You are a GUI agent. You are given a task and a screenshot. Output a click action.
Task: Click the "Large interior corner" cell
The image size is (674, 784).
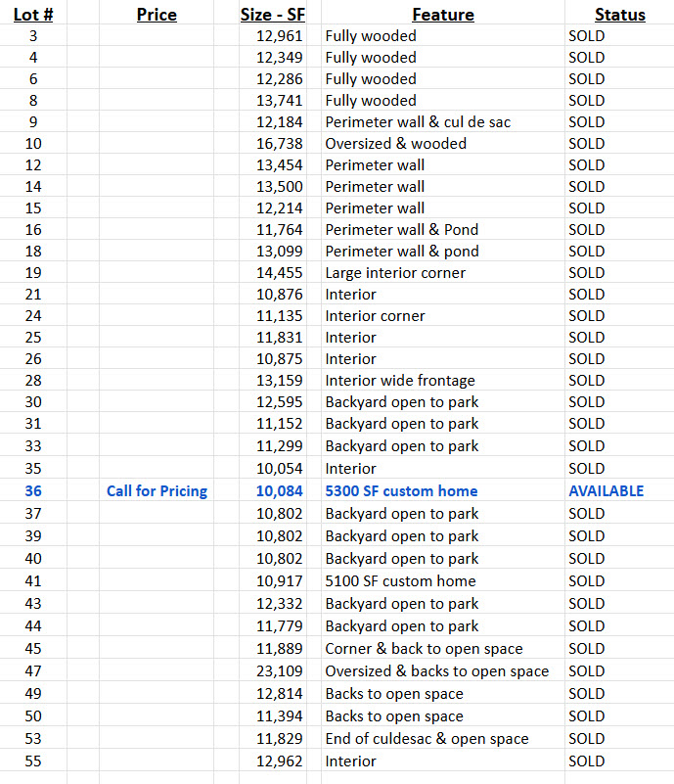click(395, 273)
